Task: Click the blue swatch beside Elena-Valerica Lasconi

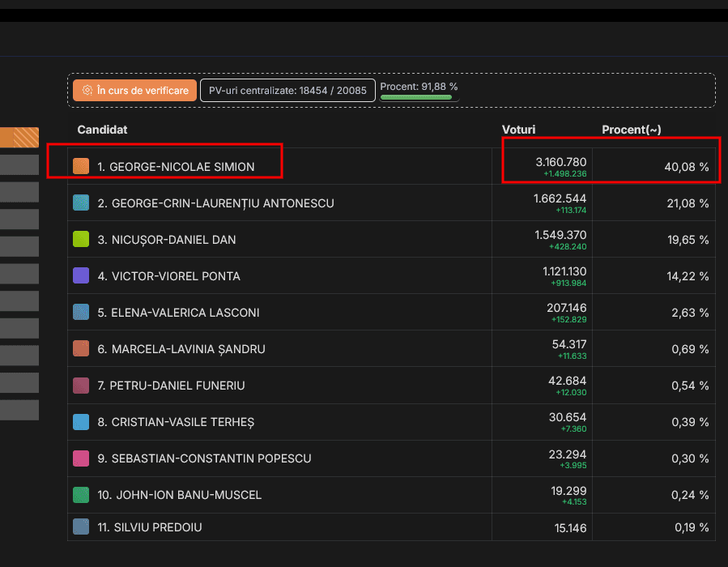Action: pos(81,312)
